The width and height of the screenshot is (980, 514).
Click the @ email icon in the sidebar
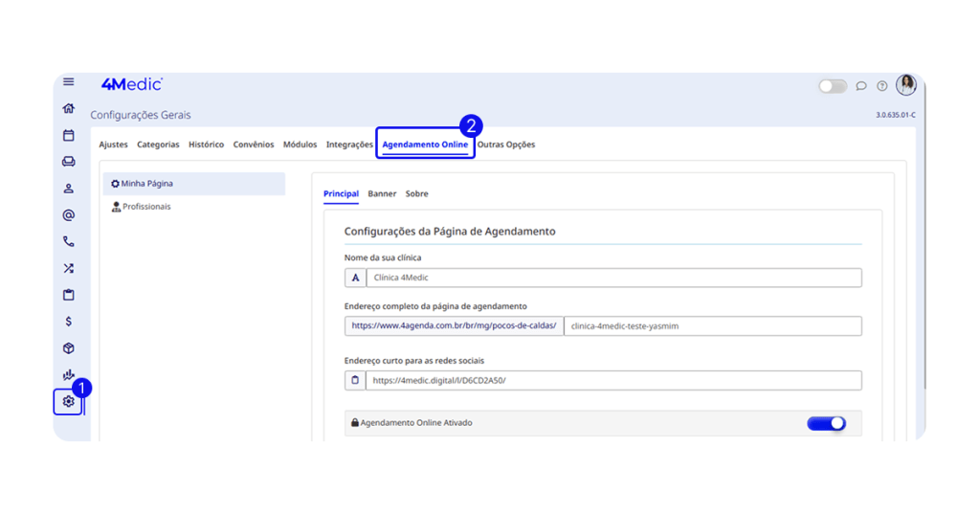69,215
